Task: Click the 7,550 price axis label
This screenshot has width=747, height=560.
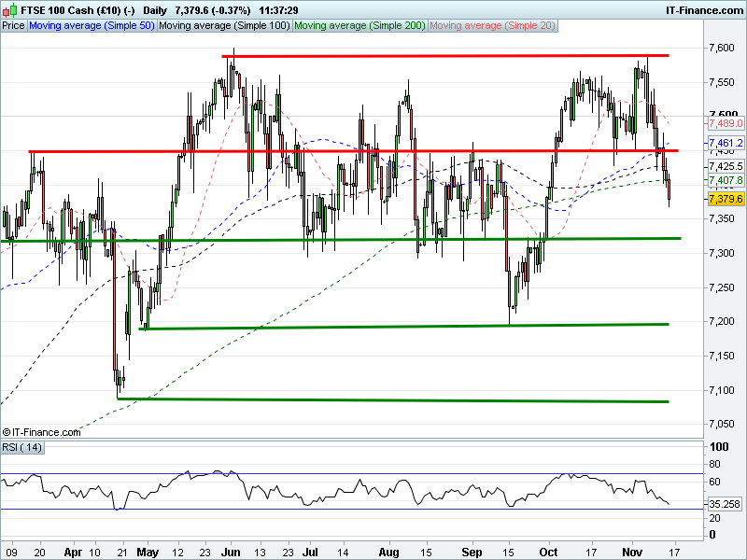Action: coord(722,82)
